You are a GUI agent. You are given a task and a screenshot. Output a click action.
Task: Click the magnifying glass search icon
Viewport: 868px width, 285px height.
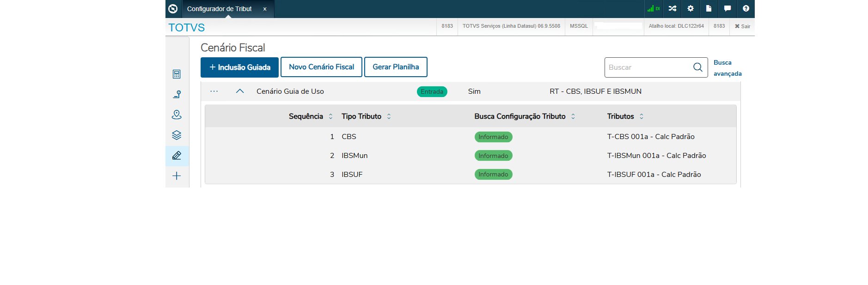coord(698,67)
